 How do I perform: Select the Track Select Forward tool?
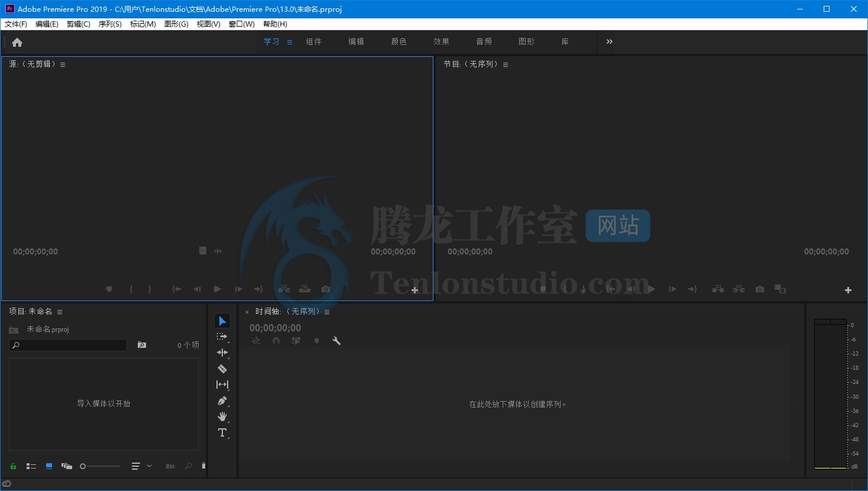click(x=222, y=337)
